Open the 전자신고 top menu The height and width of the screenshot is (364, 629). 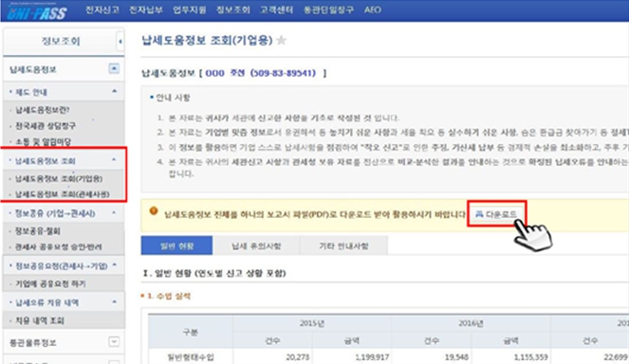point(102,9)
